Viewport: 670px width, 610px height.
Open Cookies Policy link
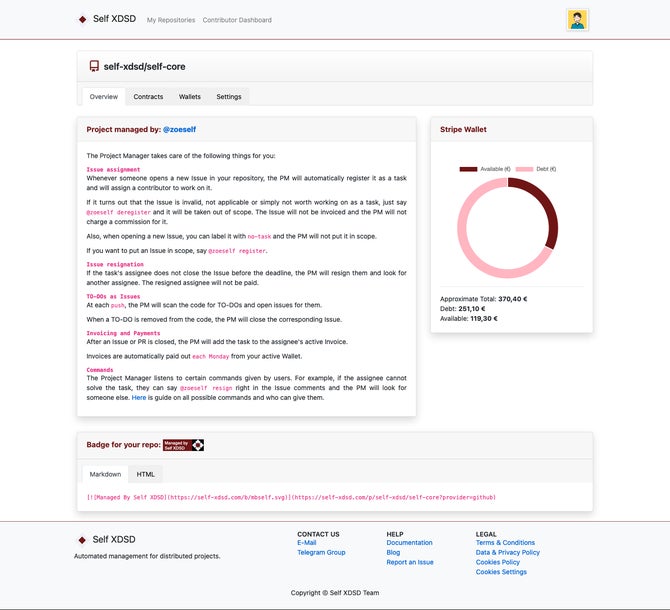(x=498, y=562)
